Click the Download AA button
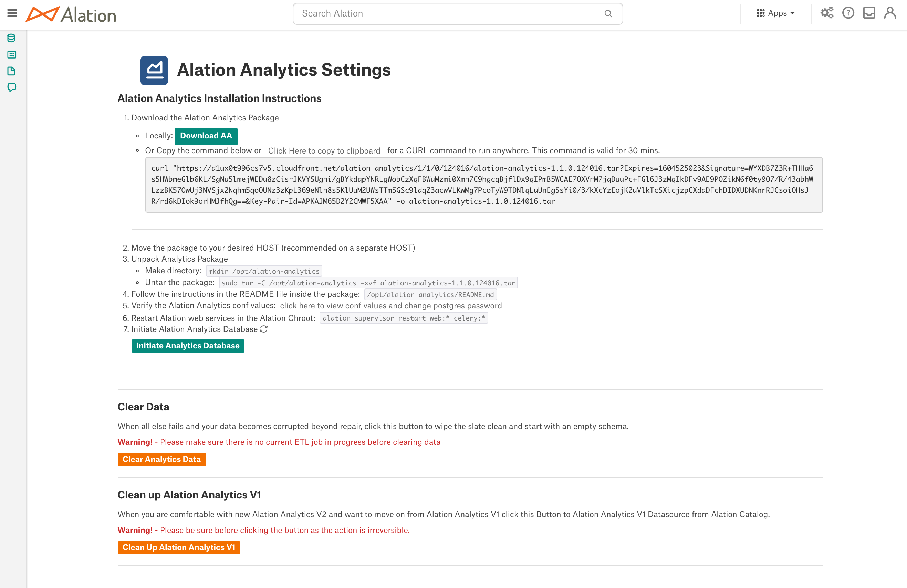This screenshot has width=907, height=588. (206, 136)
